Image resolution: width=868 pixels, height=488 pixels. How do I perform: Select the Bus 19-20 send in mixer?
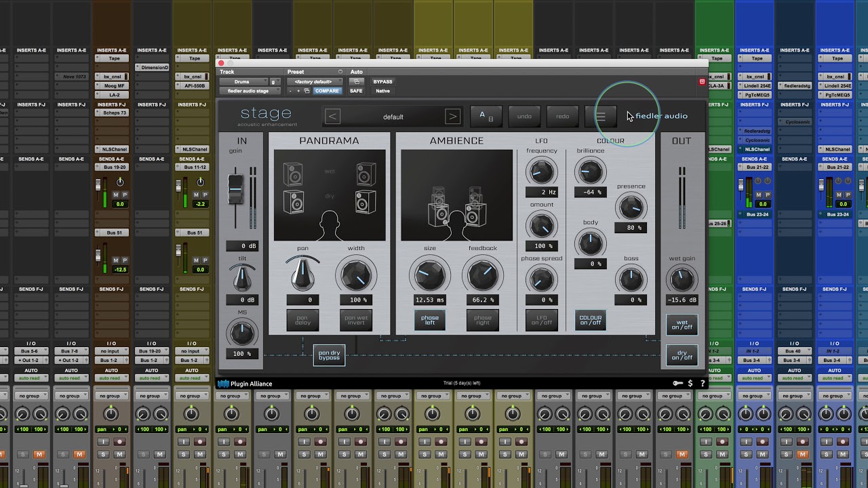[112, 167]
